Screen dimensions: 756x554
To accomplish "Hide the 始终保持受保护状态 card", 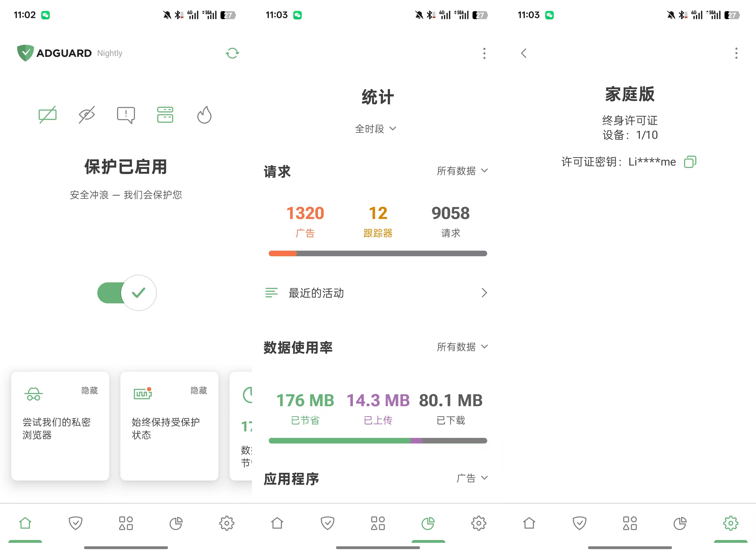I will (x=198, y=390).
